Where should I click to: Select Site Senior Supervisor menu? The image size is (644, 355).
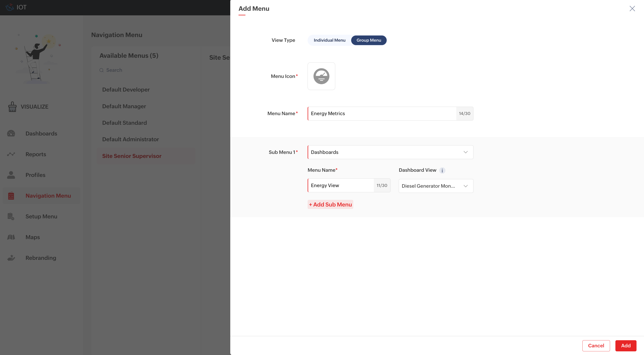[132, 156]
